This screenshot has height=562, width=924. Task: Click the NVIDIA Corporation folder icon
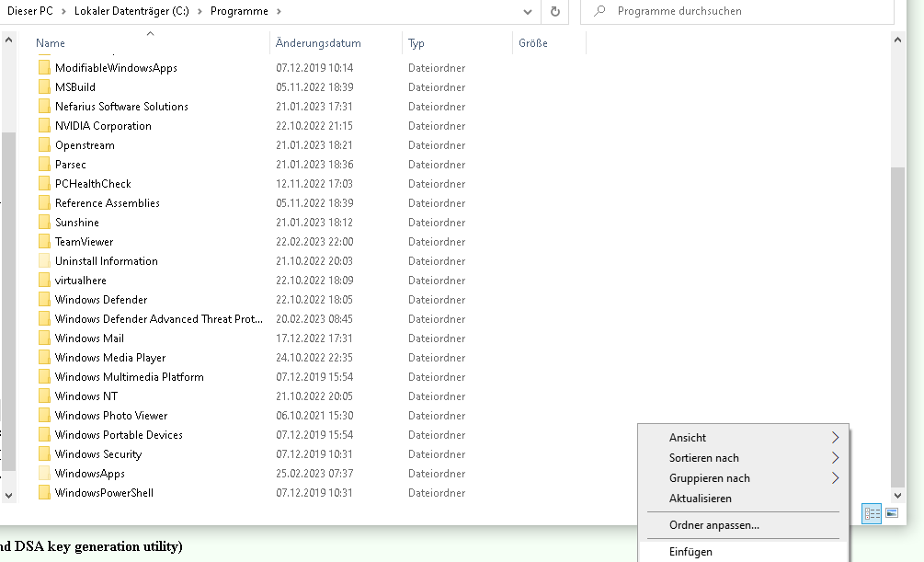point(44,126)
